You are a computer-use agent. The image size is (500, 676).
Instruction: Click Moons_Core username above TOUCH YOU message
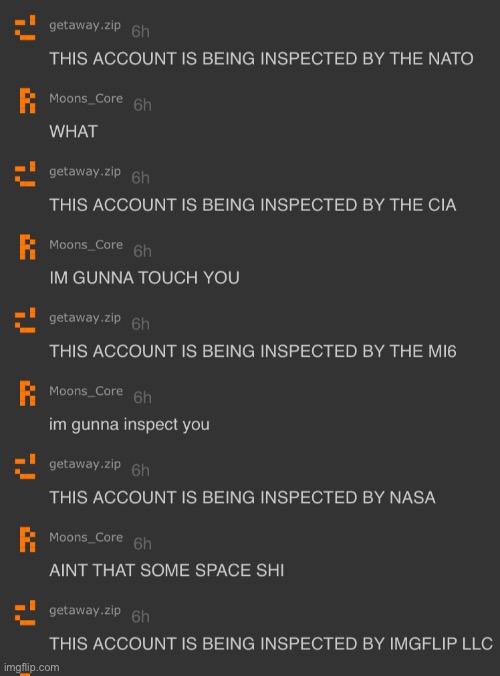tap(86, 244)
